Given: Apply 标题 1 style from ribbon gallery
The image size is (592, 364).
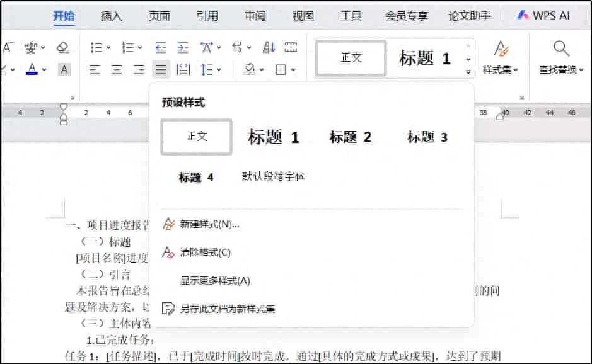Looking at the screenshot, I should [425, 59].
